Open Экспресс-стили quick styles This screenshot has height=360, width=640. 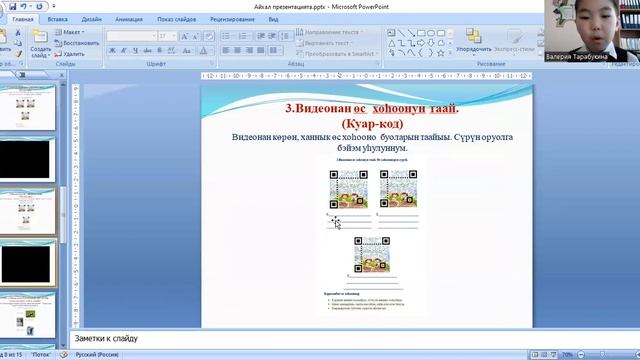(x=514, y=41)
